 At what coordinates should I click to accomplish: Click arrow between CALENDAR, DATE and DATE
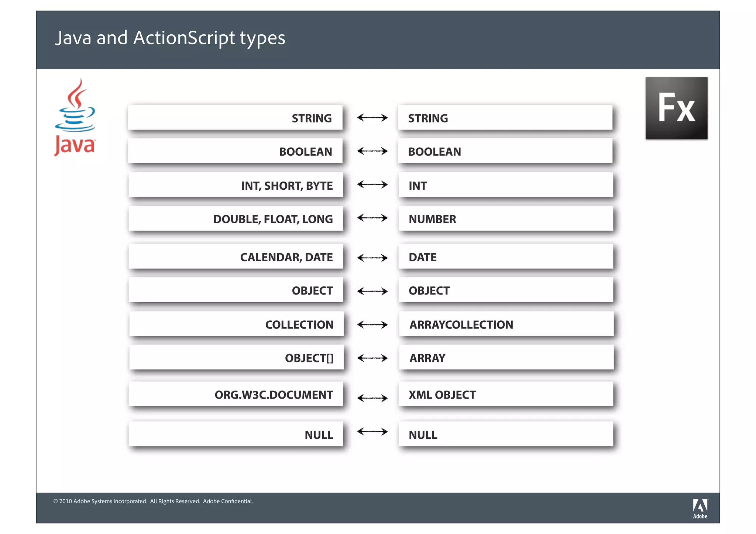[372, 258]
